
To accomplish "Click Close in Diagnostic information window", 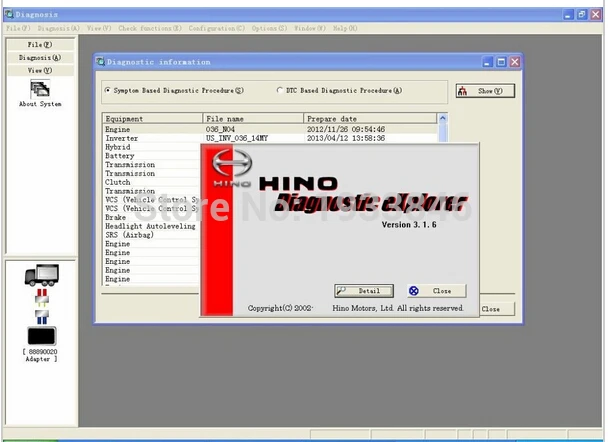I will point(496,309).
